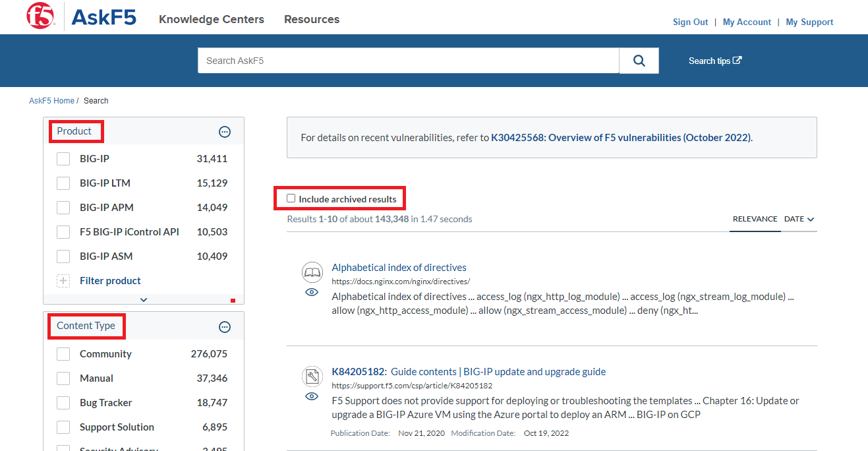
Task: Expand the Product facet with down chevron
Action: pyautogui.click(x=144, y=299)
